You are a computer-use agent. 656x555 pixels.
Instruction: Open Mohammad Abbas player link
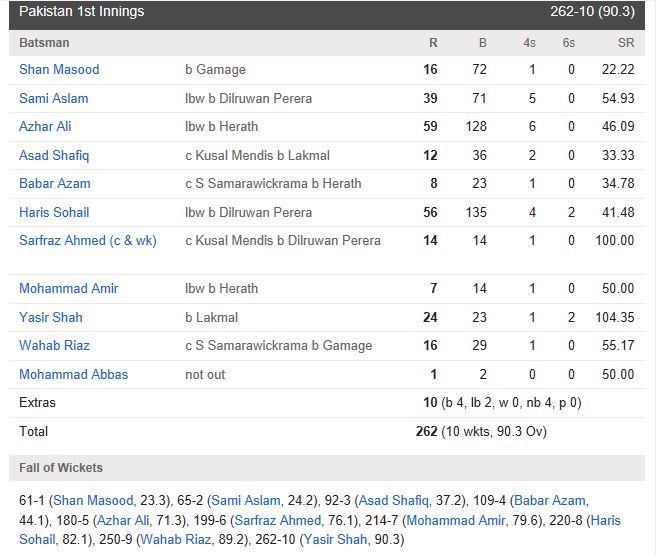pos(74,374)
